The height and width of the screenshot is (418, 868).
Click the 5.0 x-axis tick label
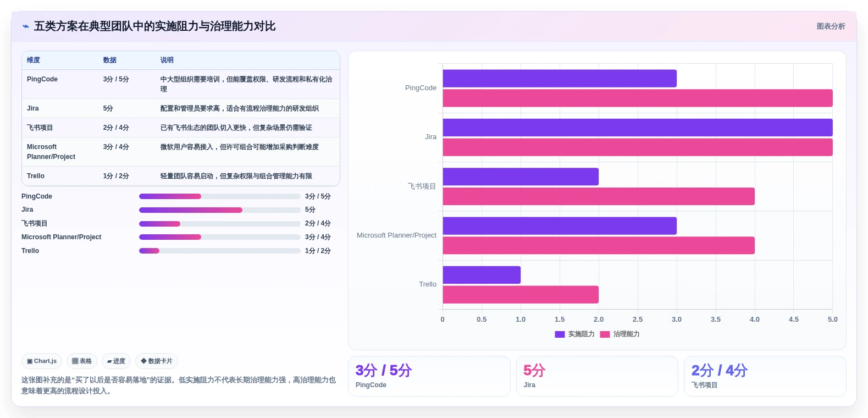pos(833,320)
